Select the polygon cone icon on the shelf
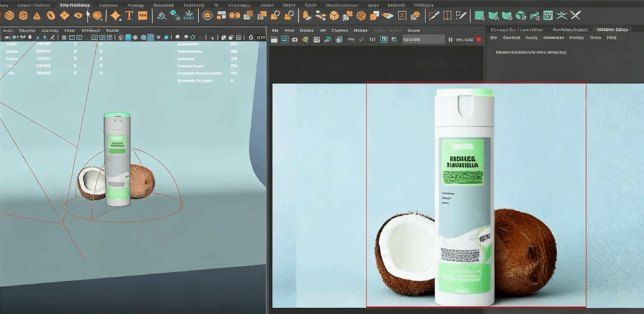This screenshot has width=644, height=314. click(x=37, y=15)
